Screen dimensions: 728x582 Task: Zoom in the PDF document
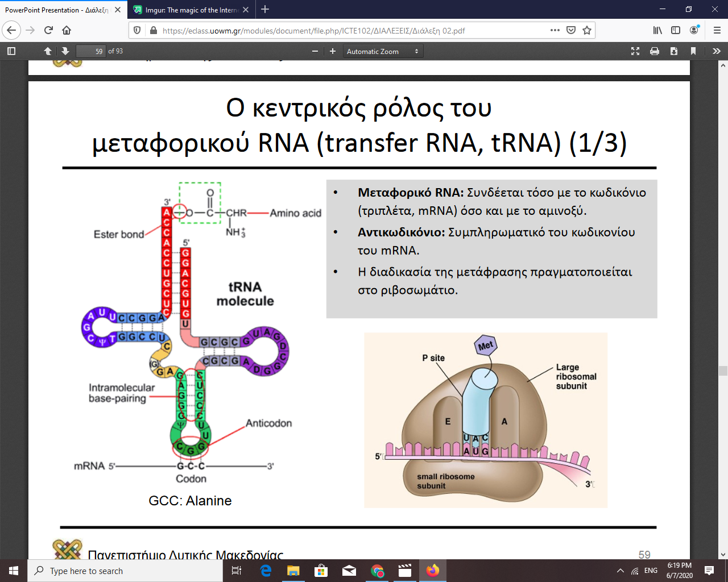pos(333,51)
